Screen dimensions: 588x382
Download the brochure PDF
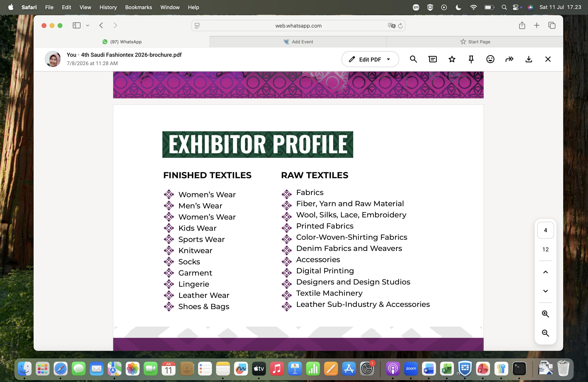pyautogui.click(x=529, y=59)
